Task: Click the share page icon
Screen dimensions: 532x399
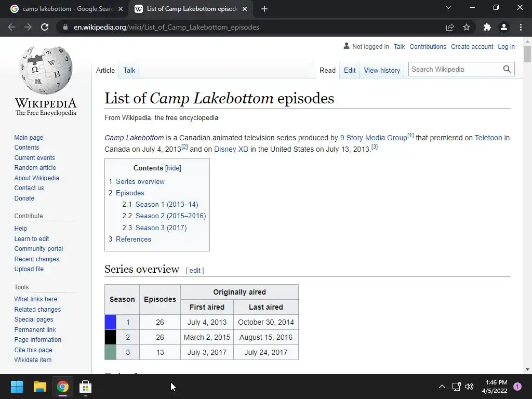Action: (x=450, y=27)
